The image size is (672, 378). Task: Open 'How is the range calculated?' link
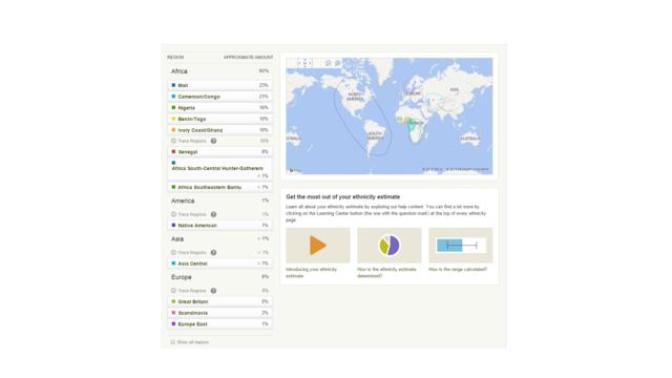click(x=458, y=270)
